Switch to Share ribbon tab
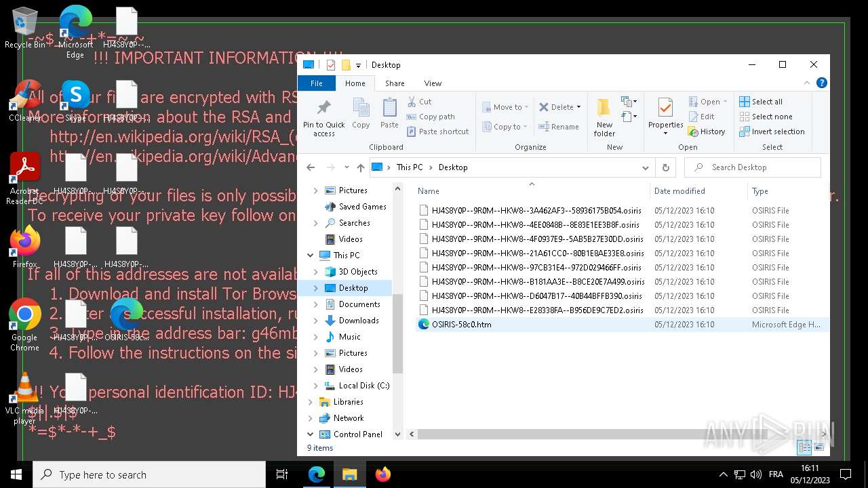 pos(395,83)
